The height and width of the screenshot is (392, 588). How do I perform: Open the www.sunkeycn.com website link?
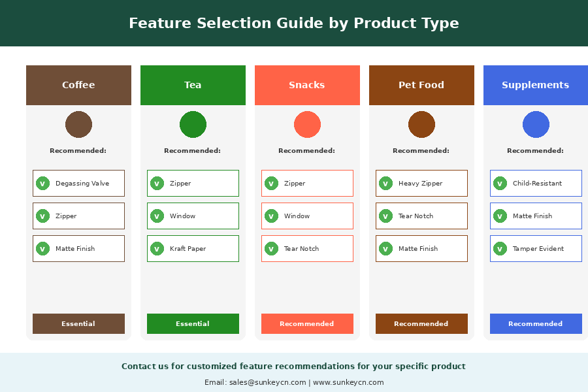tap(348, 383)
